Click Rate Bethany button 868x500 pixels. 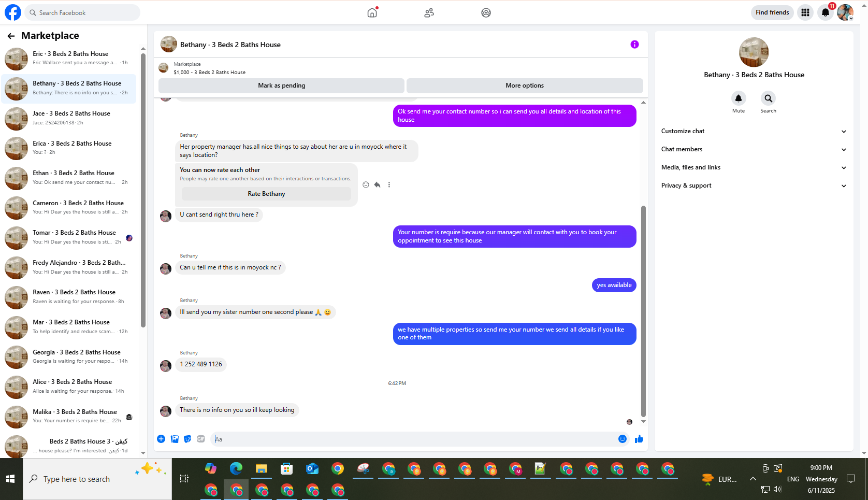click(x=266, y=194)
